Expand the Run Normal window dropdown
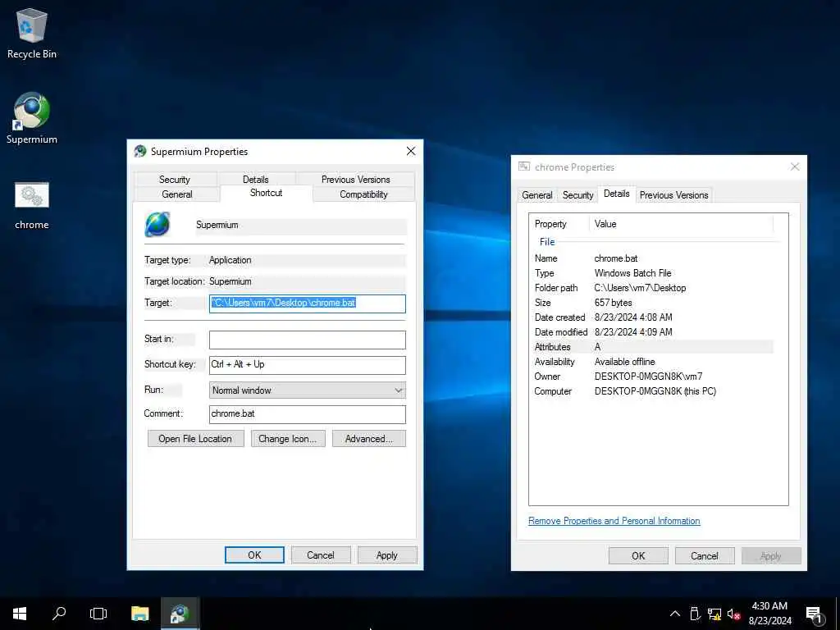 [x=308, y=390]
